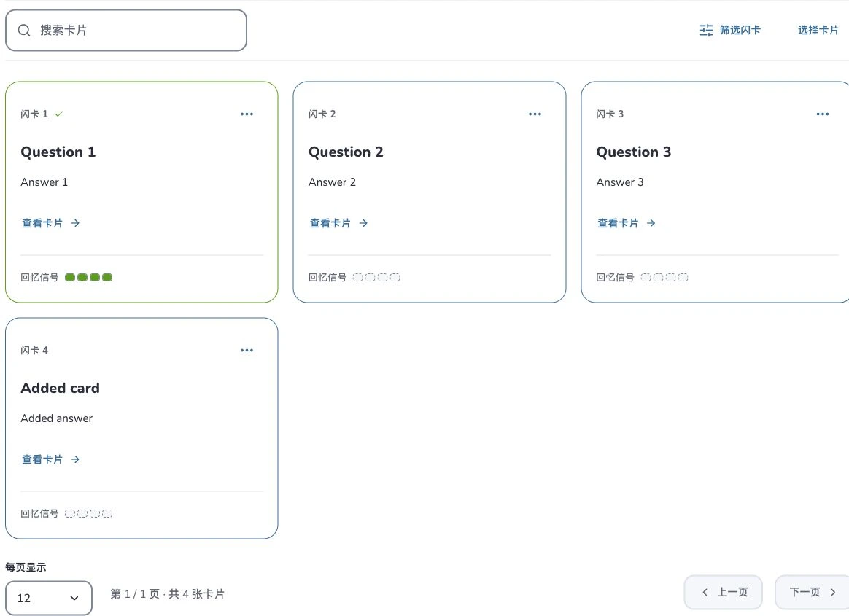The height and width of the screenshot is (616, 849).
Task: Go to next page with 下一页
Action: pyautogui.click(x=813, y=592)
